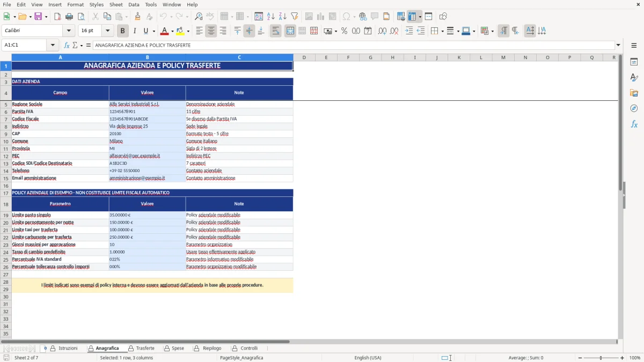The image size is (644, 362).
Task: Toggle Italic formatting
Action: coord(134,31)
